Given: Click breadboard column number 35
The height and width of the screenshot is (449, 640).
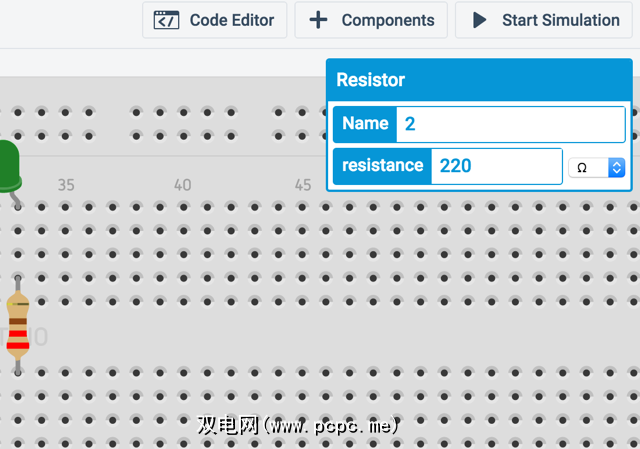Looking at the screenshot, I should point(66,185).
